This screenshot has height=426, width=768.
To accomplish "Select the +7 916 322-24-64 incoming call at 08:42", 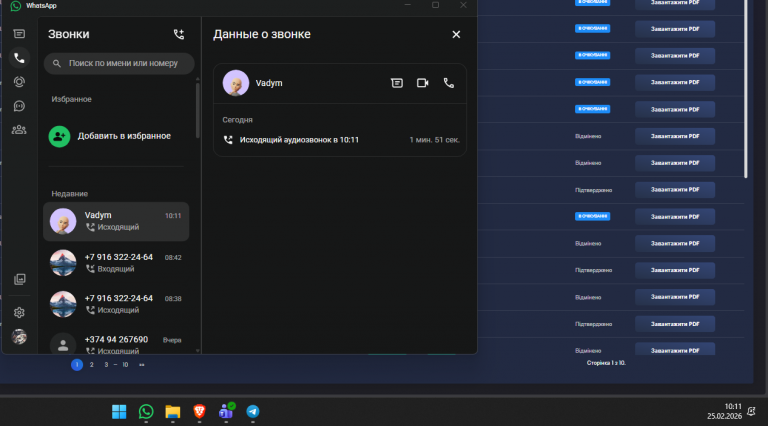I will pyautogui.click(x=116, y=262).
